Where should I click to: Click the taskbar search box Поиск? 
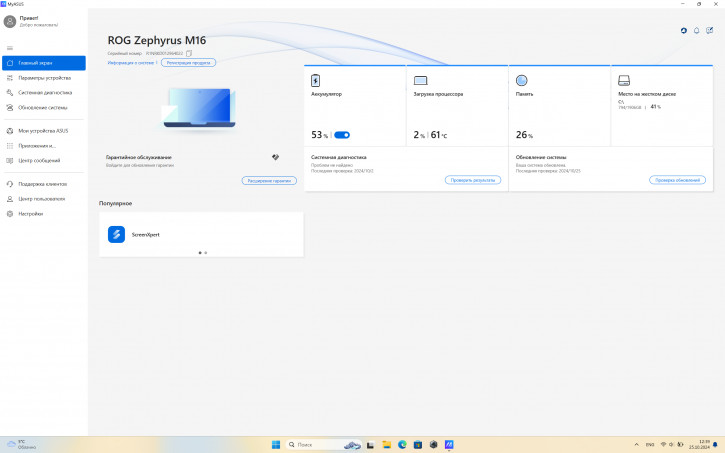[x=324, y=445]
